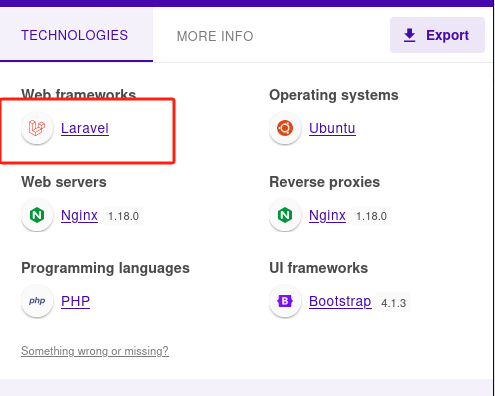Click the download arrow icon in Export

[x=409, y=35]
